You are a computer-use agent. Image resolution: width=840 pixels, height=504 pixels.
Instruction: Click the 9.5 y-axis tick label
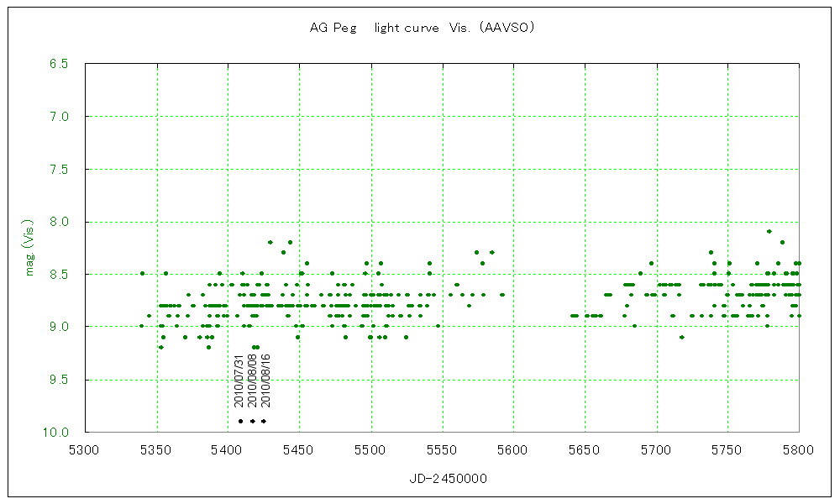58,380
